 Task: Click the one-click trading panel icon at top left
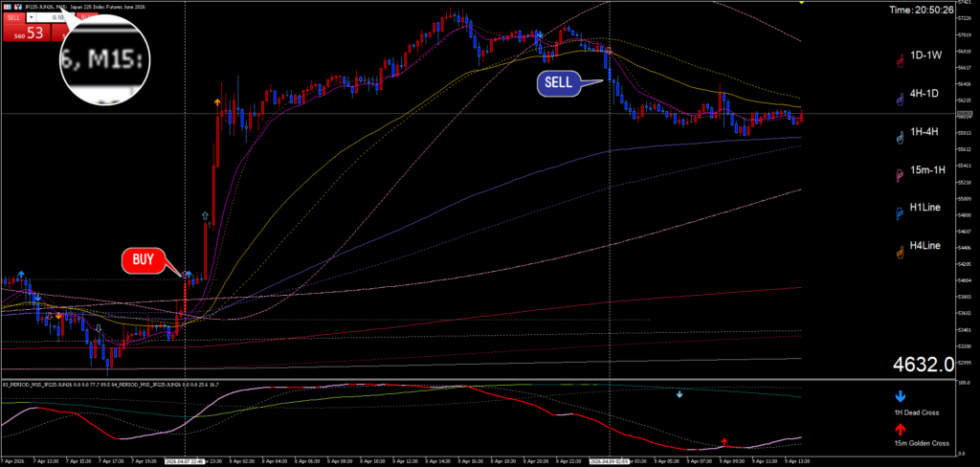click(8, 6)
